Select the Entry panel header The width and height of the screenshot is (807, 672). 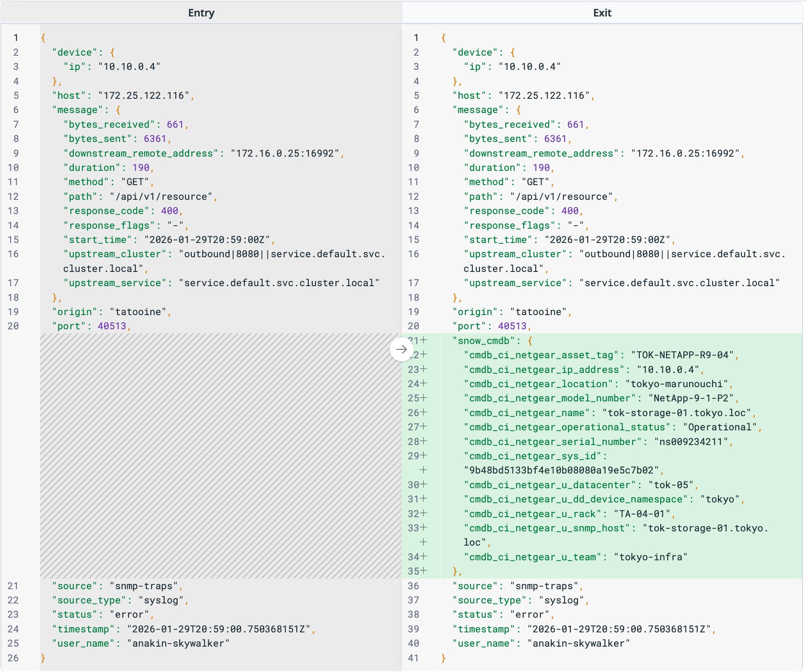tap(201, 13)
